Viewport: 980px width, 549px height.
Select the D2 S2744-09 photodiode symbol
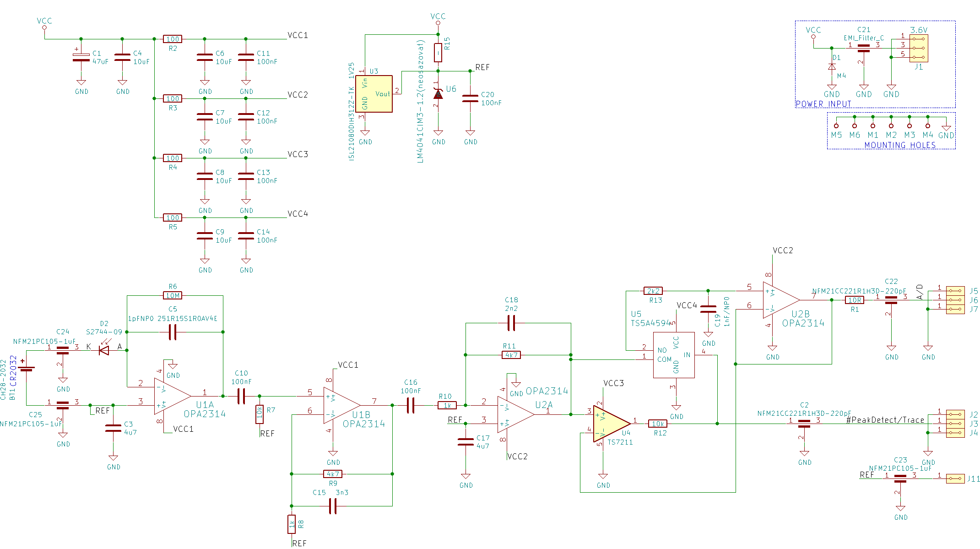[x=104, y=350]
